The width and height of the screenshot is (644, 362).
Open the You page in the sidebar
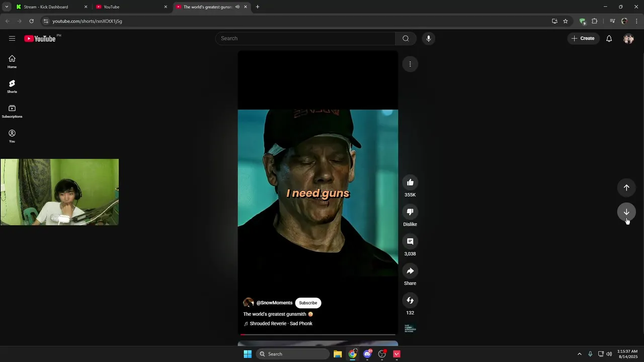coord(12,136)
